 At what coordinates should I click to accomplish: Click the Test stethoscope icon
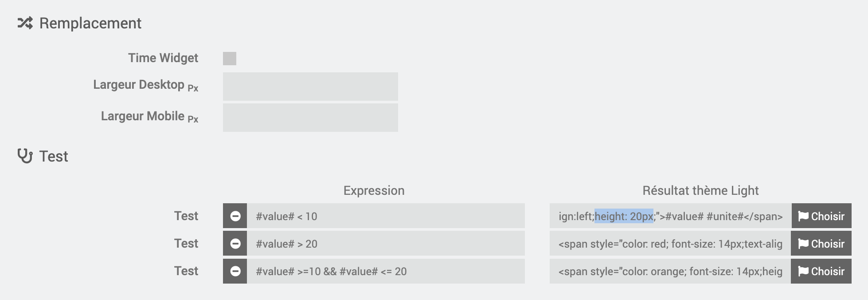click(x=25, y=156)
